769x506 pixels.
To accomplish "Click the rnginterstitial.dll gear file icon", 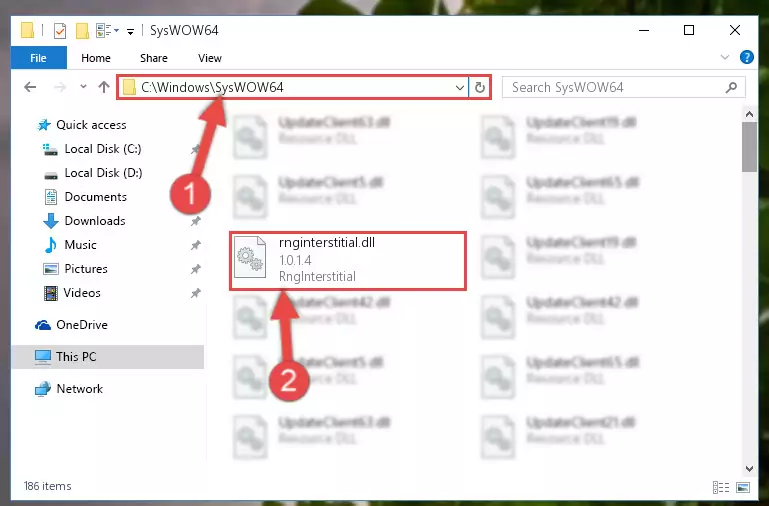I will pos(250,258).
